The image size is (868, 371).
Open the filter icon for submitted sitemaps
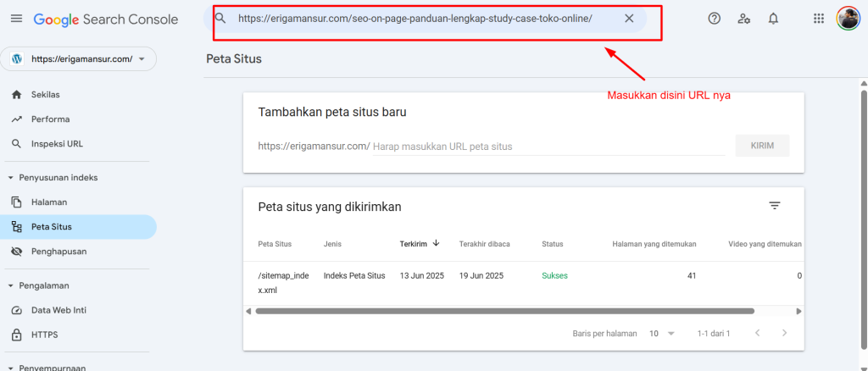[x=775, y=206]
